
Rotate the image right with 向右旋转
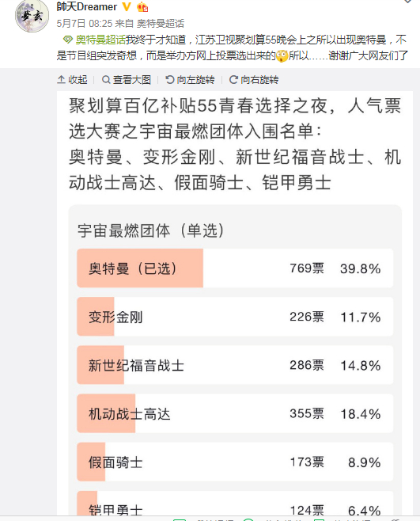pos(254,80)
